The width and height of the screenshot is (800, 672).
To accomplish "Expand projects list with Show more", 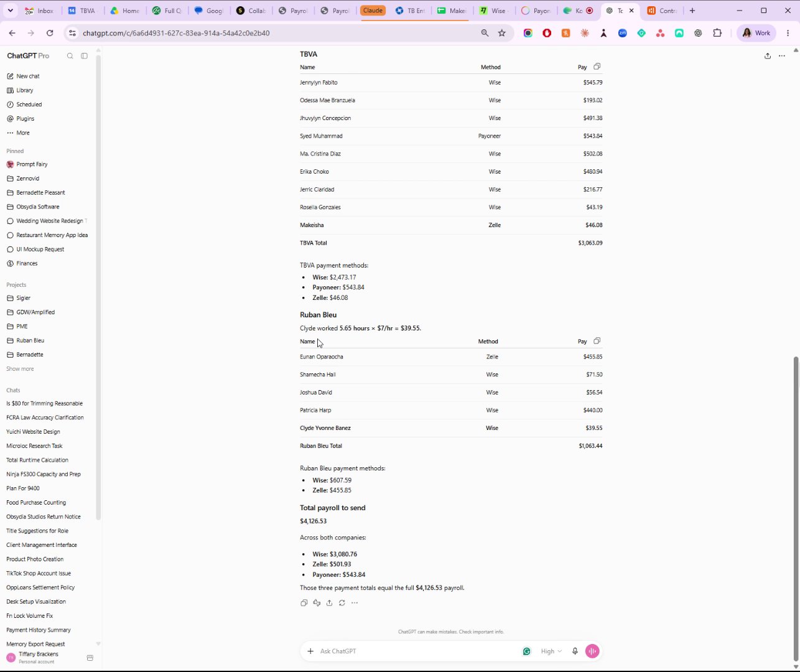I will pyautogui.click(x=20, y=369).
